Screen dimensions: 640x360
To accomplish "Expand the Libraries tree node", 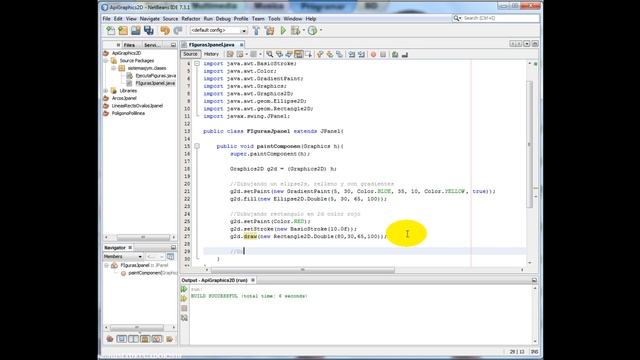I will pyautogui.click(x=106, y=91).
